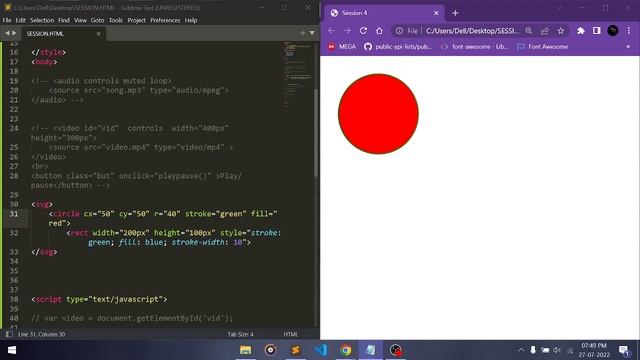Close the Session 4 Chrome tab
Image resolution: width=640 pixels, height=360 pixels.
436,13
